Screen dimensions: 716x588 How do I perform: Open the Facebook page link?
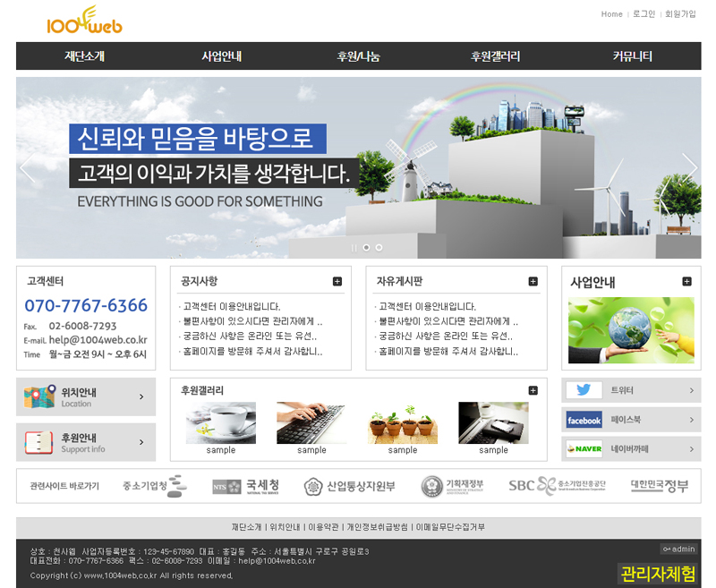(x=631, y=420)
